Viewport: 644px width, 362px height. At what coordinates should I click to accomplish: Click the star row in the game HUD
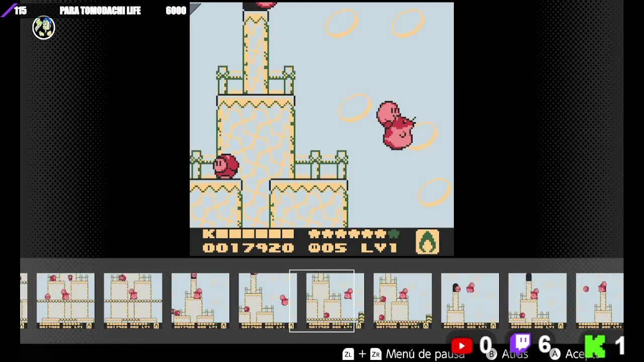[354, 234]
